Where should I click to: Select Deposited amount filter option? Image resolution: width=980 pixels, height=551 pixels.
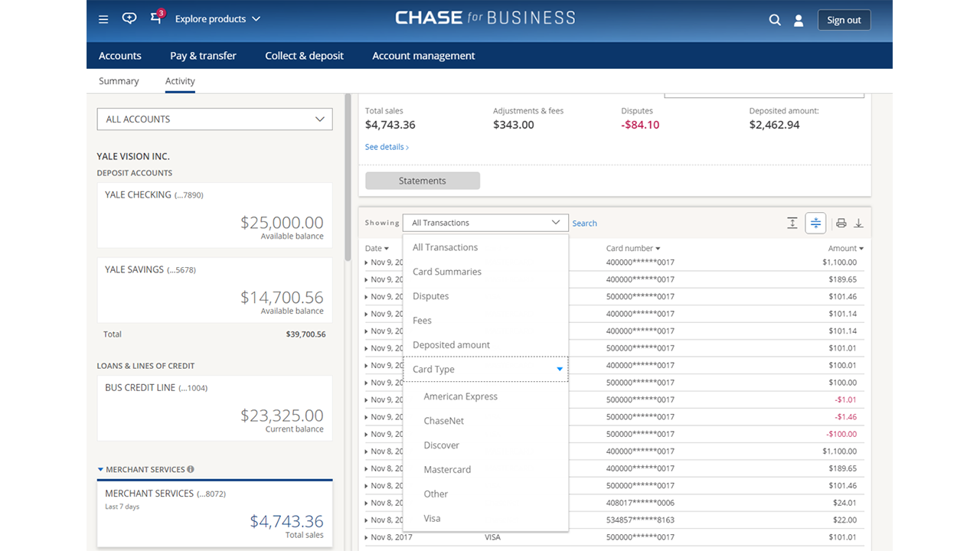coord(485,345)
